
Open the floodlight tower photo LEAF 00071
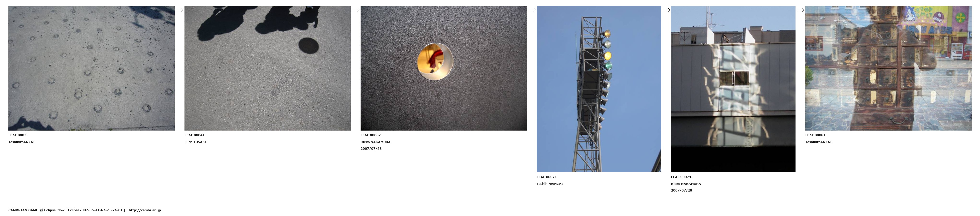599,89
